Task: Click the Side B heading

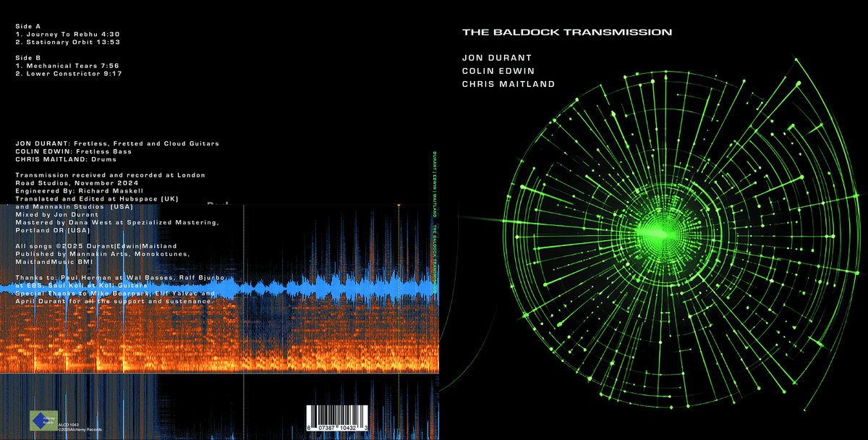Action: [29, 56]
